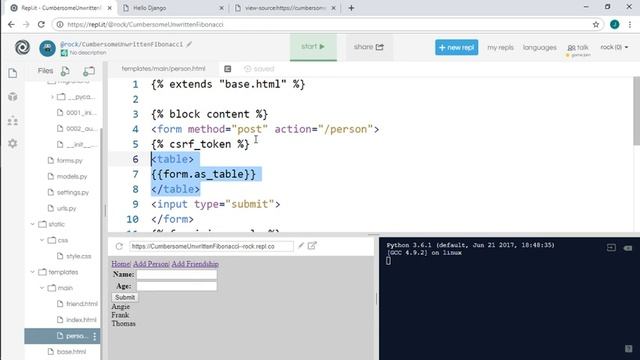The image size is (640, 360).
Task: Collapse the css folder
Action: (x=42, y=240)
